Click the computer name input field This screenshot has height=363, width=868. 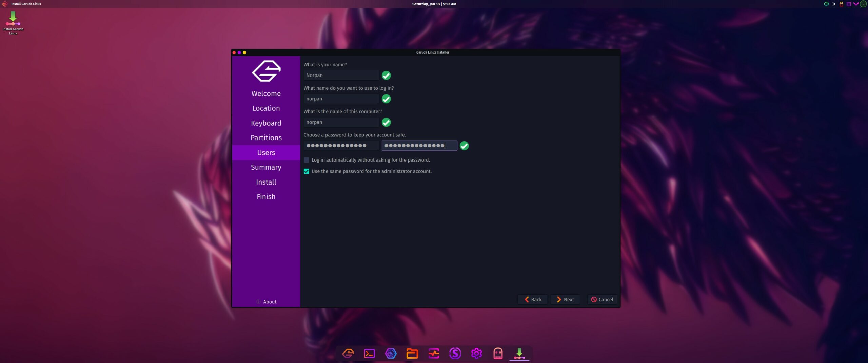[x=341, y=122]
